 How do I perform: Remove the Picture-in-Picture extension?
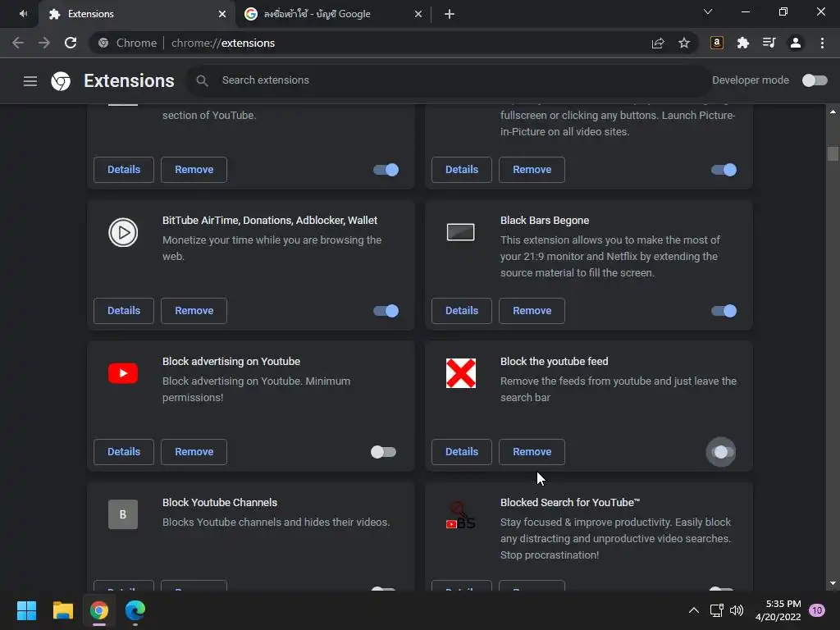pyautogui.click(x=532, y=169)
